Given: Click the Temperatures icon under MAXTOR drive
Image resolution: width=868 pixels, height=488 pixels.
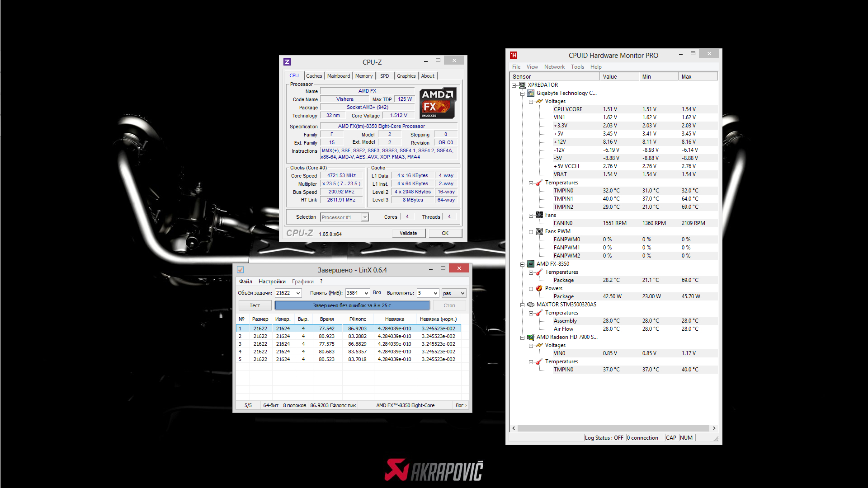Looking at the screenshot, I should (539, 313).
